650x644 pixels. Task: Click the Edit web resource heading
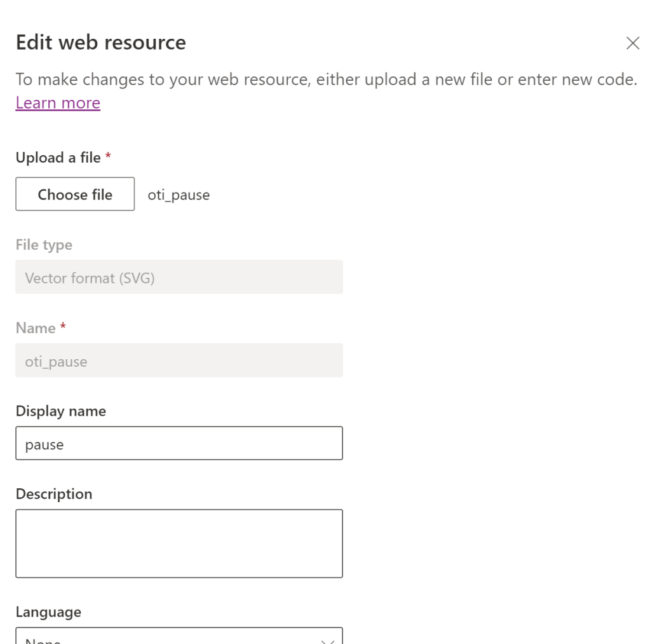(101, 43)
